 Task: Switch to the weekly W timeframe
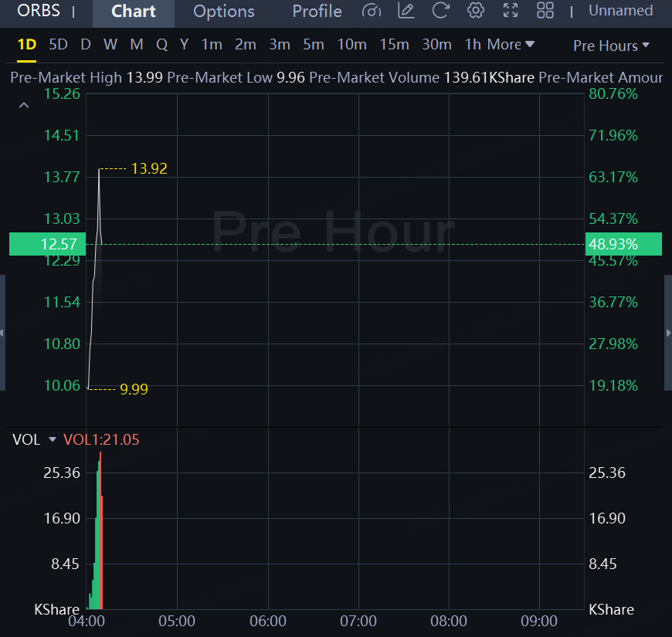(110, 45)
